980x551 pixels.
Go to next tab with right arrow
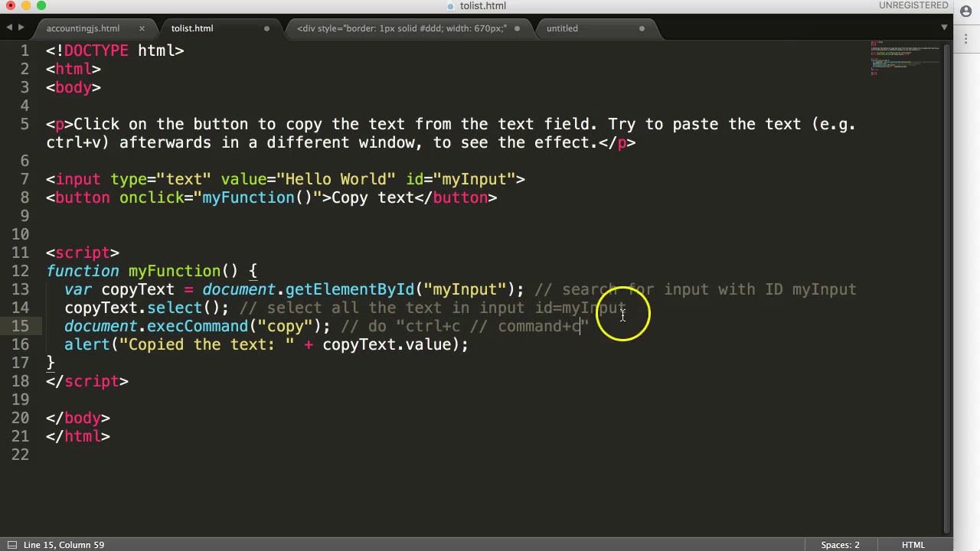click(21, 28)
